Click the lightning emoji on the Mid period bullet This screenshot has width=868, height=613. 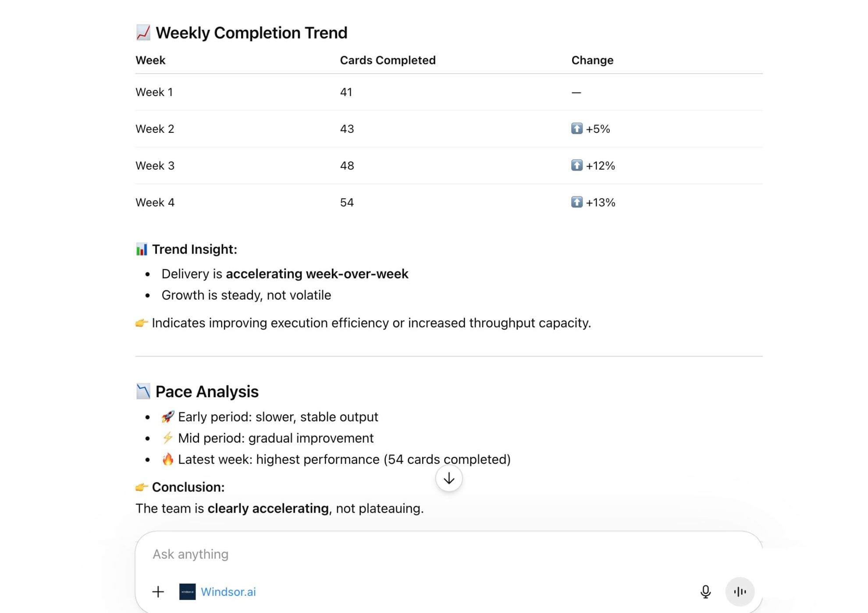tap(168, 437)
